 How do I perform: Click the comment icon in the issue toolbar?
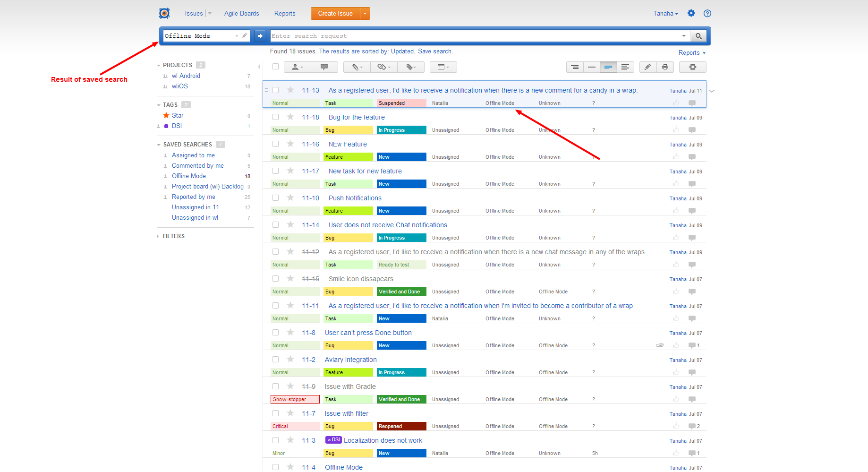324,67
